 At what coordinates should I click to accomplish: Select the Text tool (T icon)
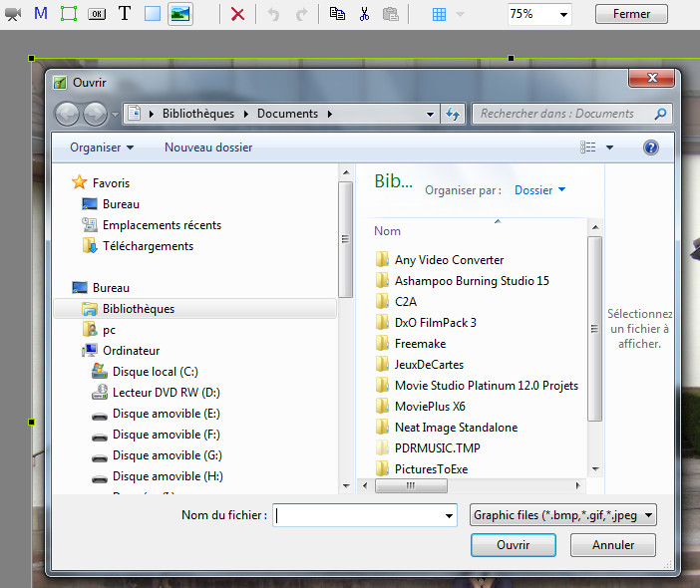pos(125,14)
